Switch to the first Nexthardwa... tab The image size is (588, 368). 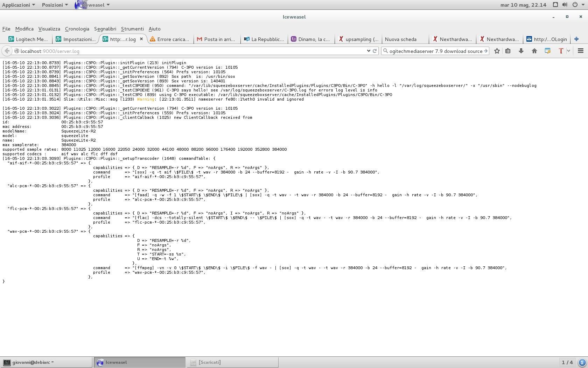(x=452, y=39)
